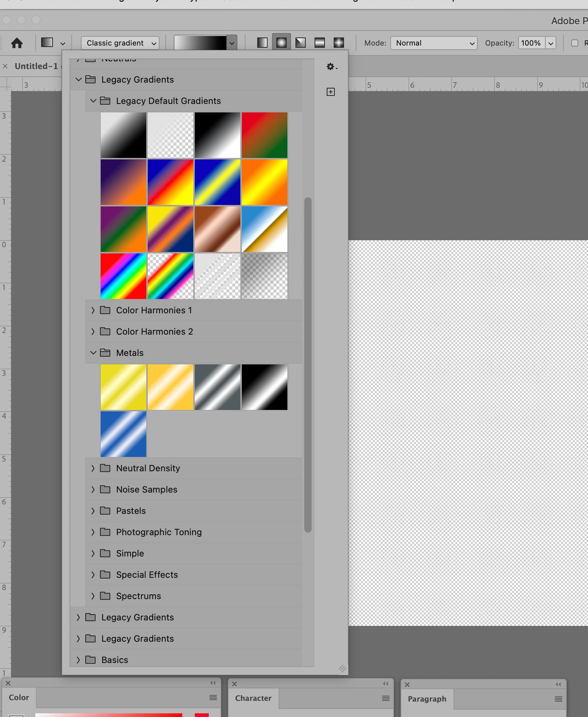Collapse the Paragraph panel with double arrows
Image resolution: width=588 pixels, height=717 pixels.
559,684
